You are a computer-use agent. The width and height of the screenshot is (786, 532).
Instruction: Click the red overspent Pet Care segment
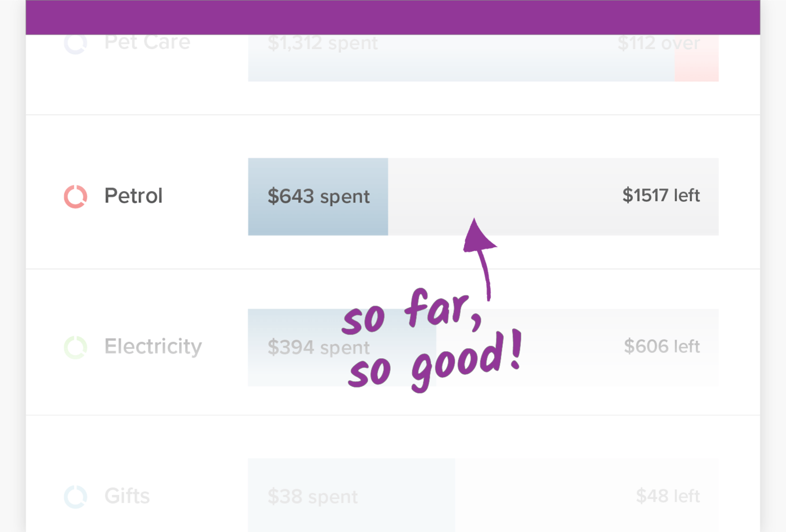pos(697,64)
